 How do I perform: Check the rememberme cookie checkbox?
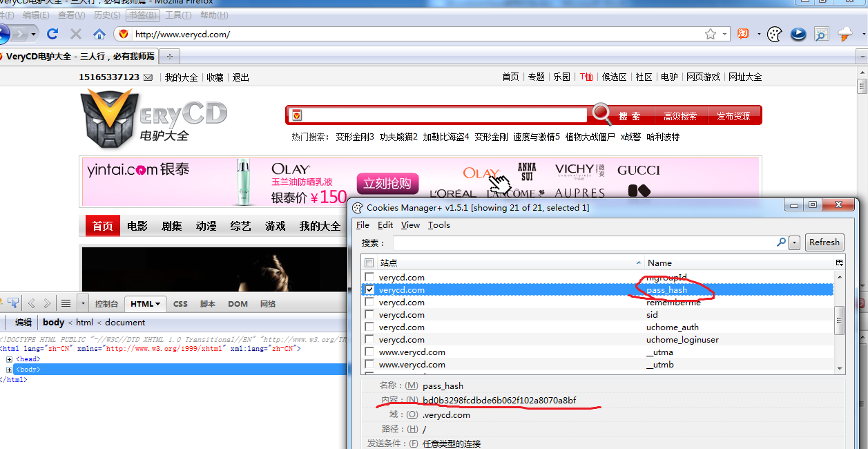click(369, 303)
